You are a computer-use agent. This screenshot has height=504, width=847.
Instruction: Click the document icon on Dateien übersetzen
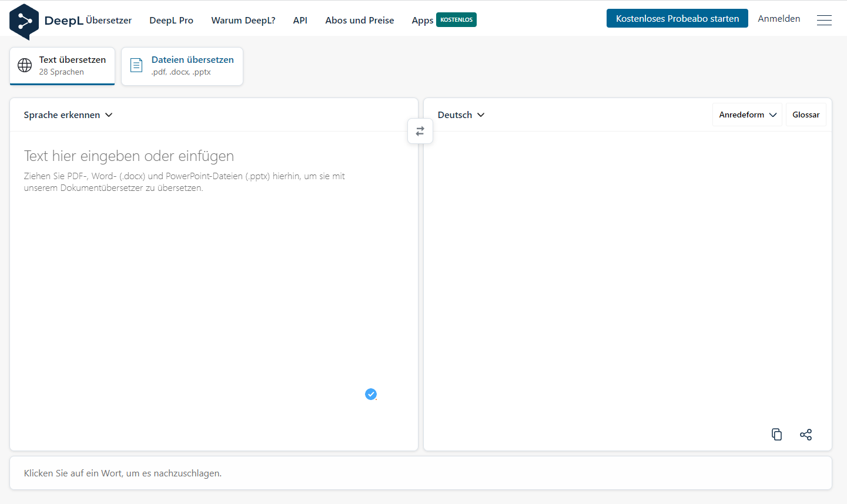tap(136, 65)
